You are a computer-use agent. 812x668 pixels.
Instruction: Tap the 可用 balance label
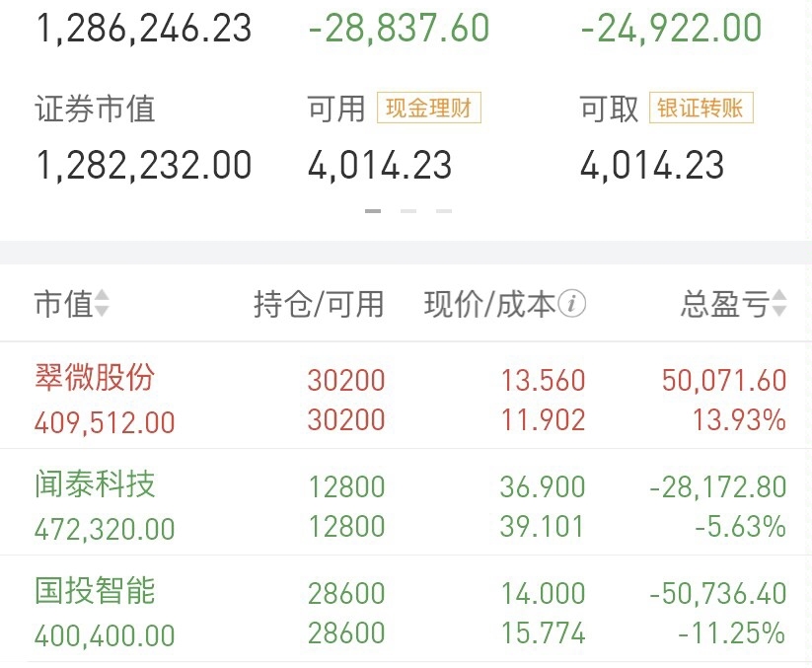[336, 109]
